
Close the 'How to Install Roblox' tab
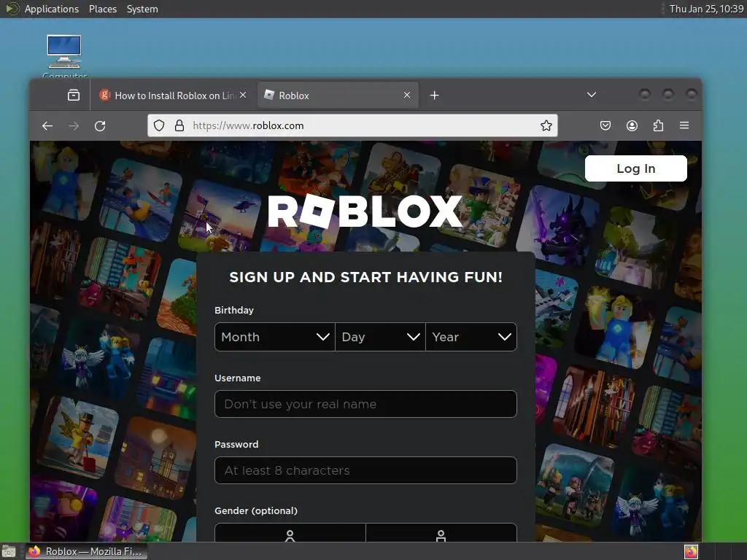click(x=243, y=95)
